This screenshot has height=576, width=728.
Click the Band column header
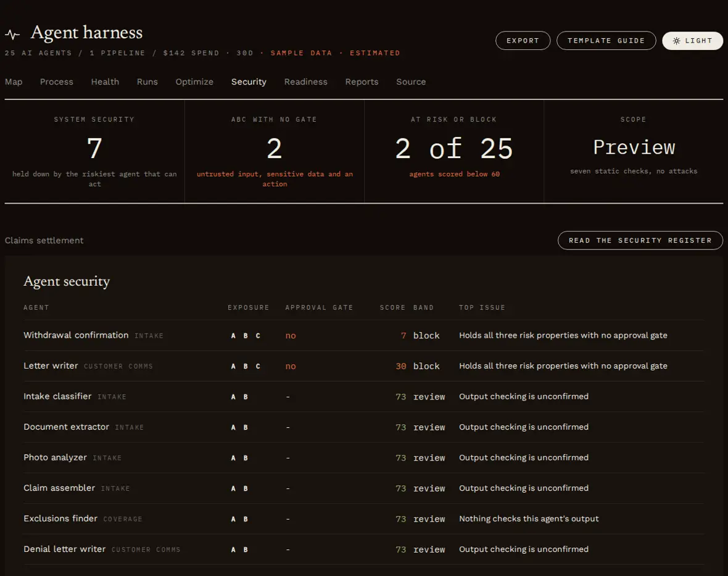423,307
